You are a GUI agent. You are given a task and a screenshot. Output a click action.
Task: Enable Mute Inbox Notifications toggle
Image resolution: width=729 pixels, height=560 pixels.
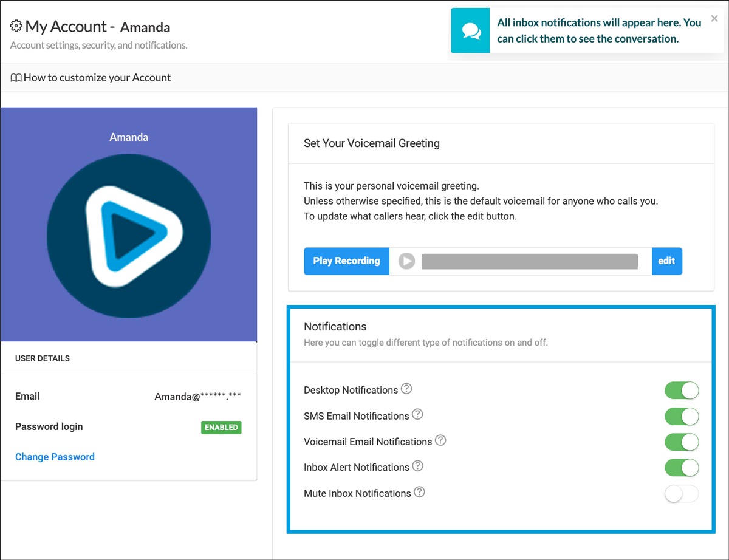(x=682, y=494)
